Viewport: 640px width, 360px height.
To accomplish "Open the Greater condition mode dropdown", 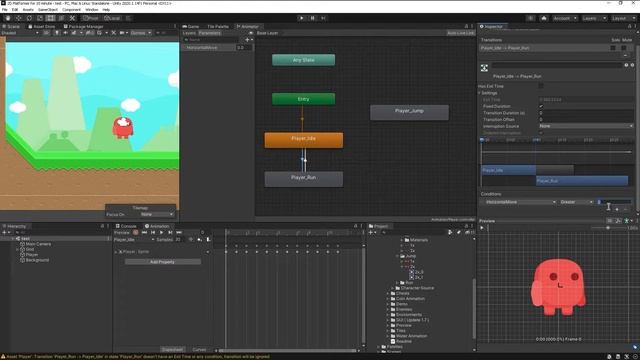I will [x=576, y=202].
